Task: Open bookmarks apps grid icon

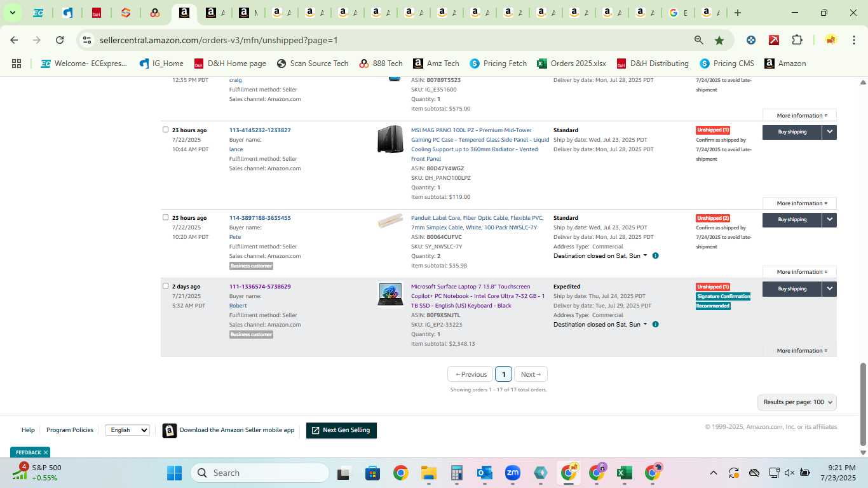Action: 17,64
